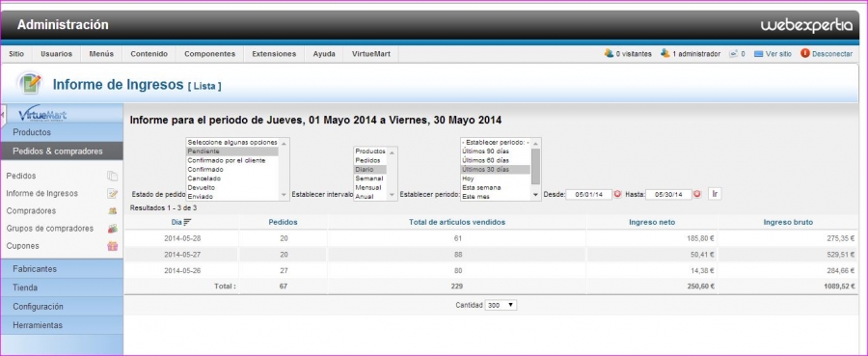Expand the Productos sidebar section

pos(62,132)
